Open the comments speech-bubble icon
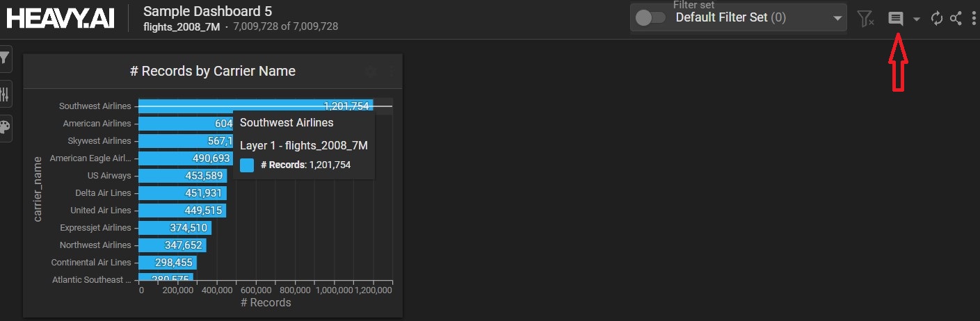Image resolution: width=980 pixels, height=321 pixels. pyautogui.click(x=896, y=19)
